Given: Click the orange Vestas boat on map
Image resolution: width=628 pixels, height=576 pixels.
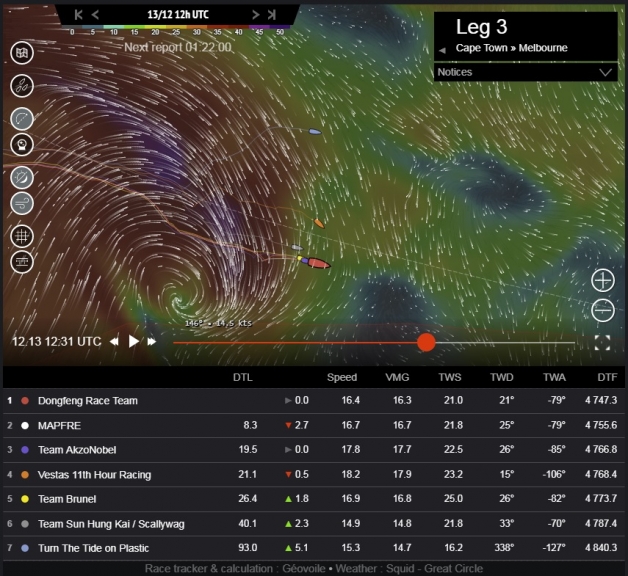Looking at the screenshot, I should pyautogui.click(x=319, y=223).
